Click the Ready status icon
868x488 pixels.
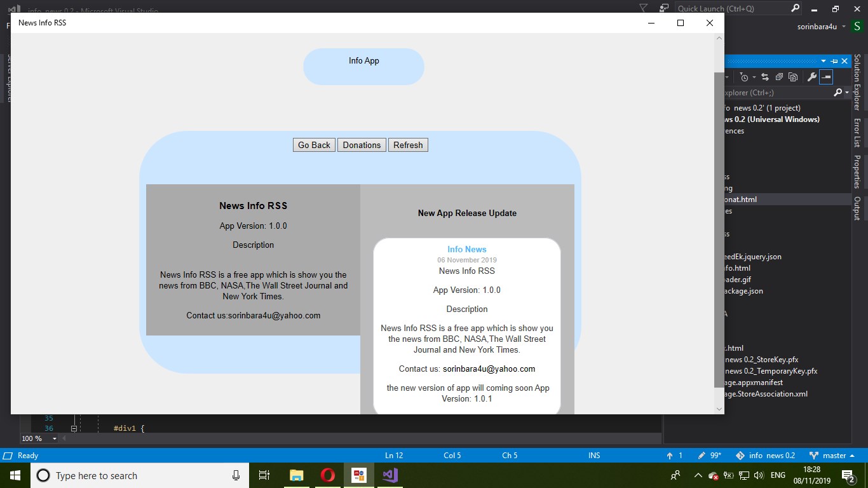pos(8,456)
